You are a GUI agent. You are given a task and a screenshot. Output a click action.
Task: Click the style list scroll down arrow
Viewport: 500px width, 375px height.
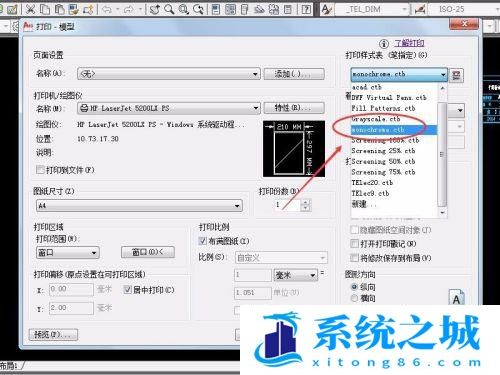tap(442, 212)
